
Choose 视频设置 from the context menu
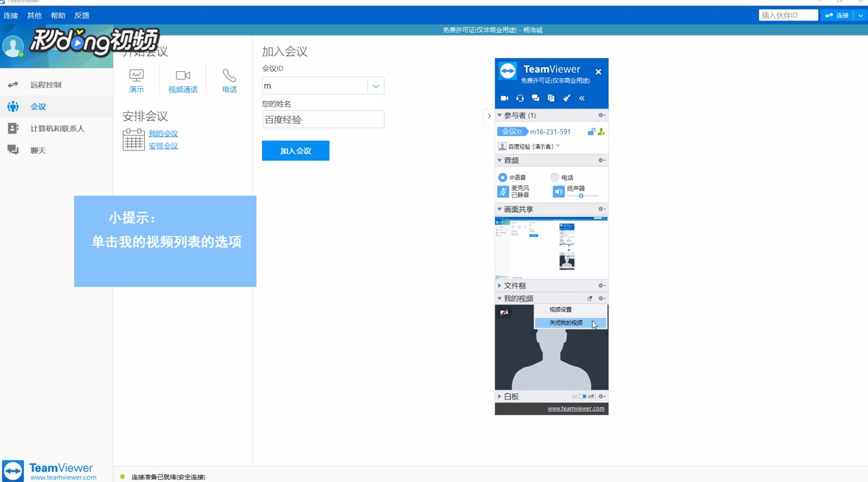pos(570,310)
